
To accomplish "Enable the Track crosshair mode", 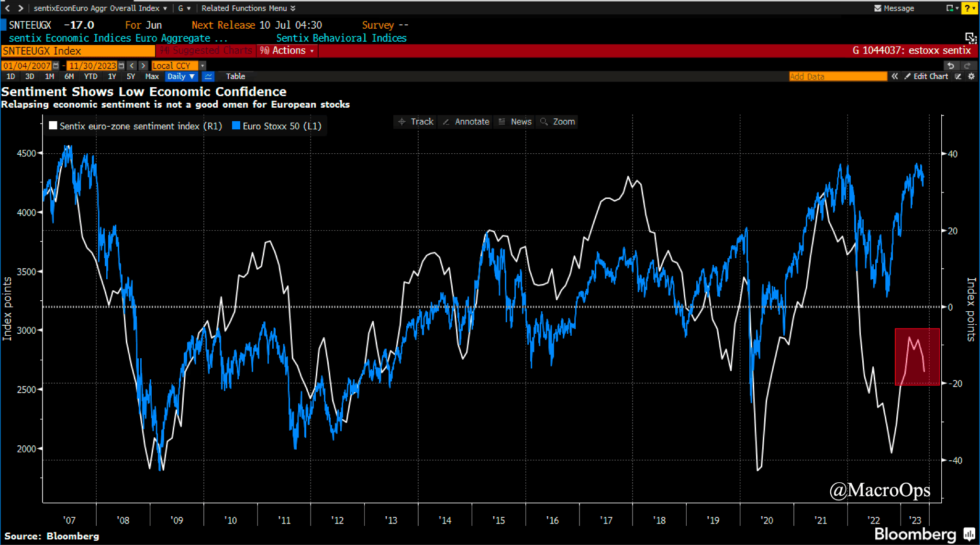I will [415, 122].
